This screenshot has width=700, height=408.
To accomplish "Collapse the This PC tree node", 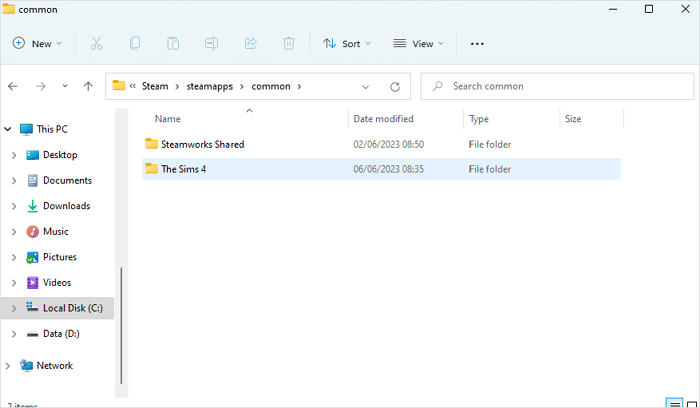I will point(8,129).
